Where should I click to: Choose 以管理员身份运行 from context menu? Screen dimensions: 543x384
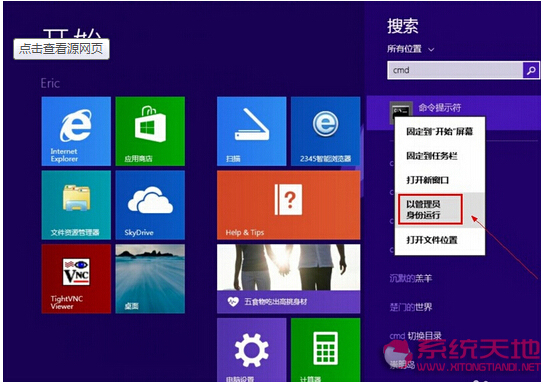click(x=440, y=209)
